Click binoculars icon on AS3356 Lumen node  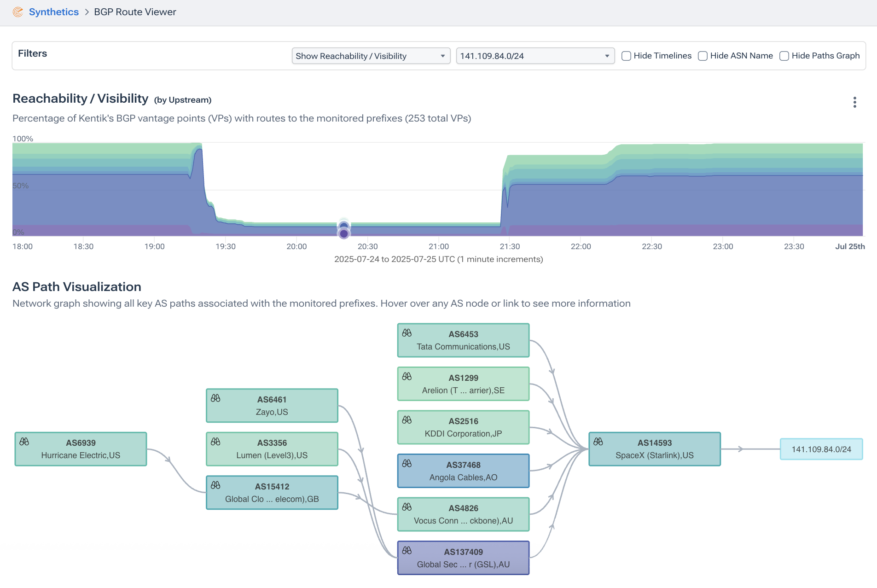[215, 442]
